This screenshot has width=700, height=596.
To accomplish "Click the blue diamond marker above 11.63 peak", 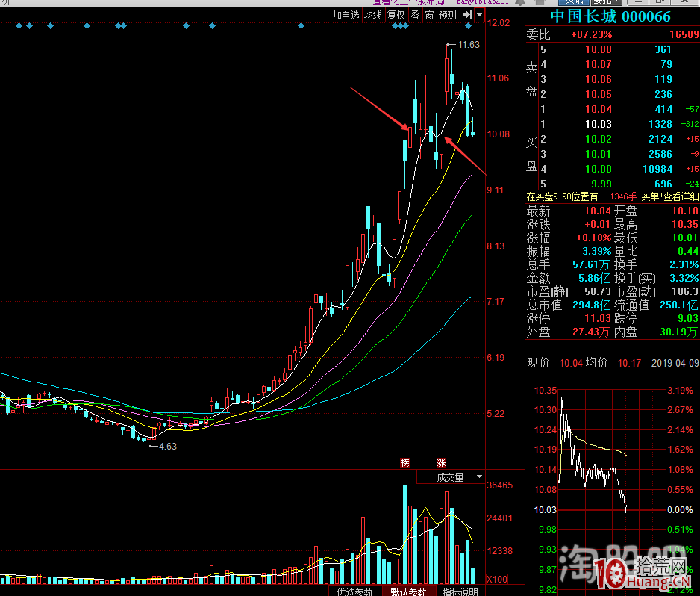I will tap(468, 26).
